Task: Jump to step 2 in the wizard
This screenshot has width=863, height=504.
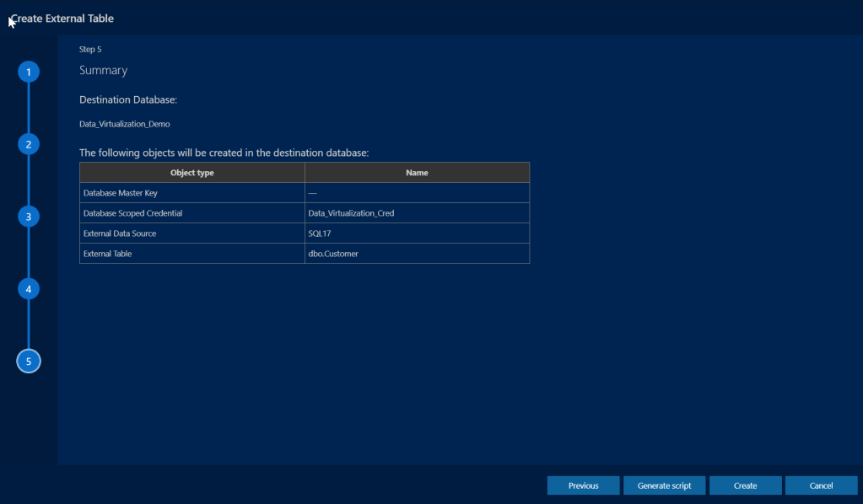Action: pos(29,144)
